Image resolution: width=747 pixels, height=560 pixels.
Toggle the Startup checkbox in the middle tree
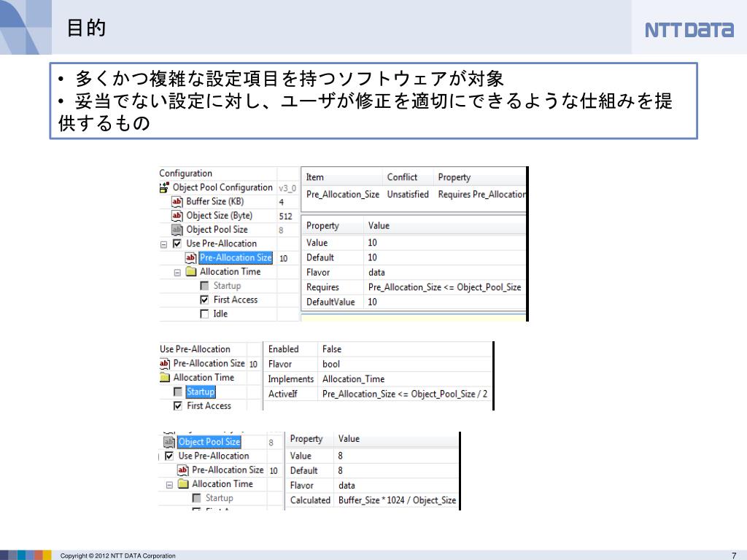pos(178,392)
